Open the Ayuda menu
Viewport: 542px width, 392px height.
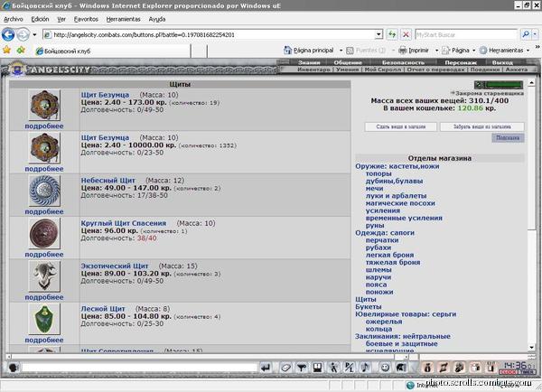(157, 19)
